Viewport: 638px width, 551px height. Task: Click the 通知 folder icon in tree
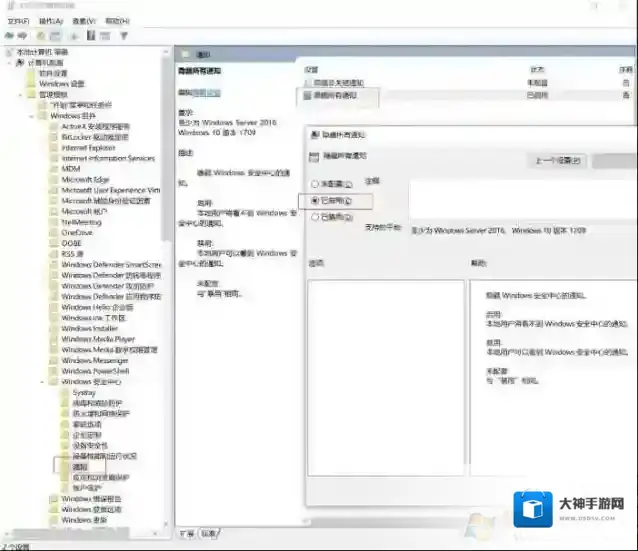coord(65,467)
